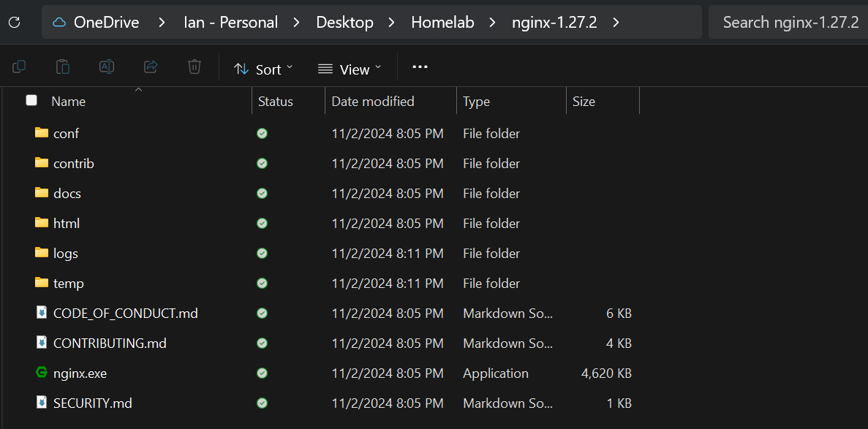Click the conf folder icon
The height and width of the screenshot is (429, 868).
42,133
